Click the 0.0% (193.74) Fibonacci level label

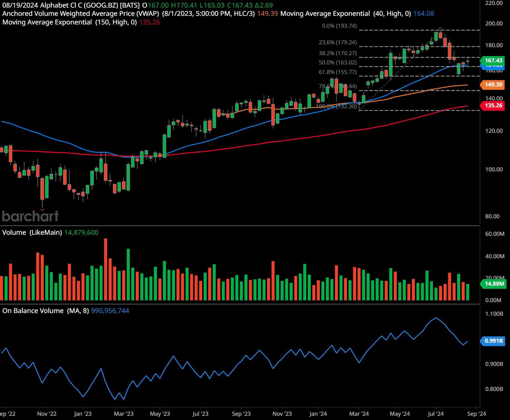pos(339,26)
